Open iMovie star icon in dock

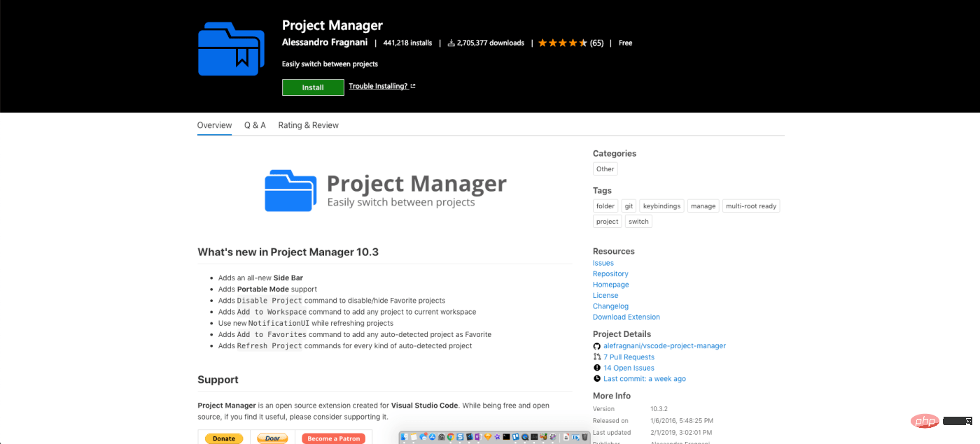(x=497, y=437)
